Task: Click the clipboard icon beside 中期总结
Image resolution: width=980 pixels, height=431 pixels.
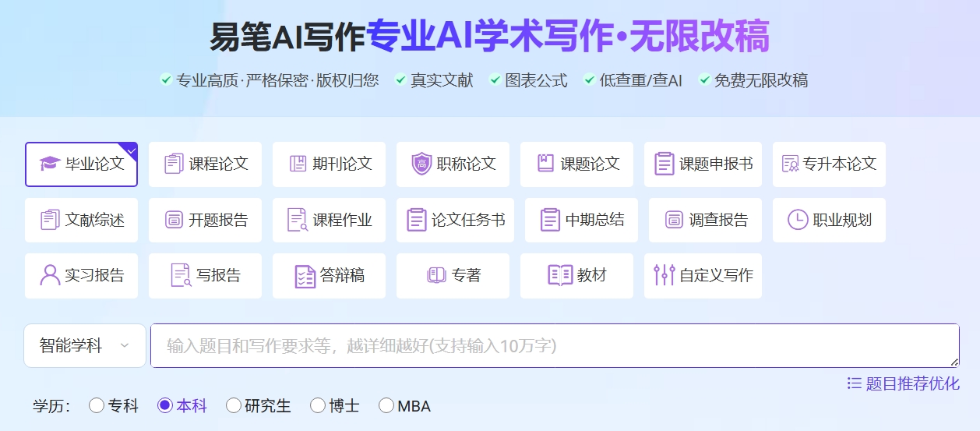Action: click(x=551, y=220)
